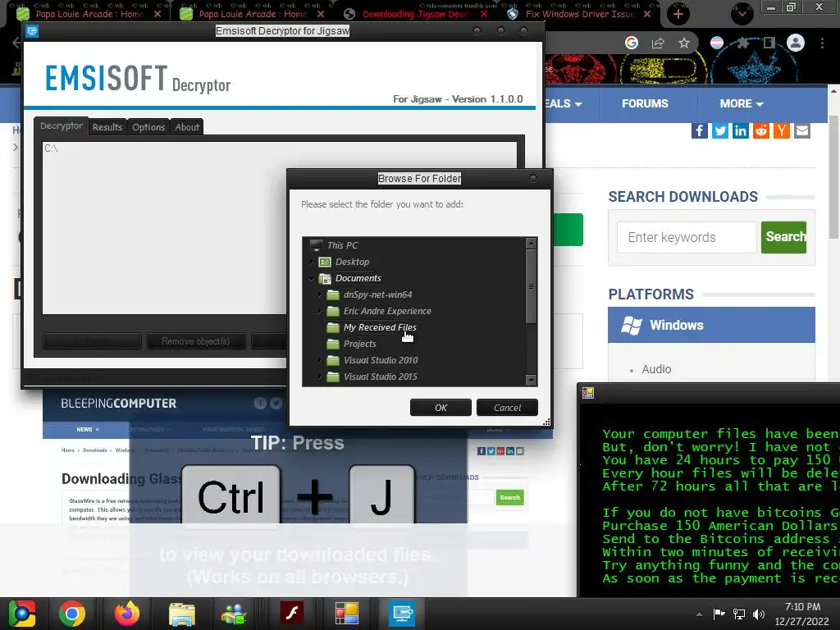Click Cancel in Browse For Folder dialog
Image resolution: width=840 pixels, height=630 pixels.
click(x=507, y=408)
